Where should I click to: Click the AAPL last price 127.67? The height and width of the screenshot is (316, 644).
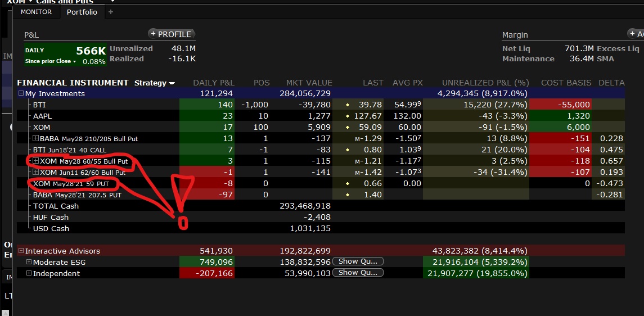click(x=368, y=116)
